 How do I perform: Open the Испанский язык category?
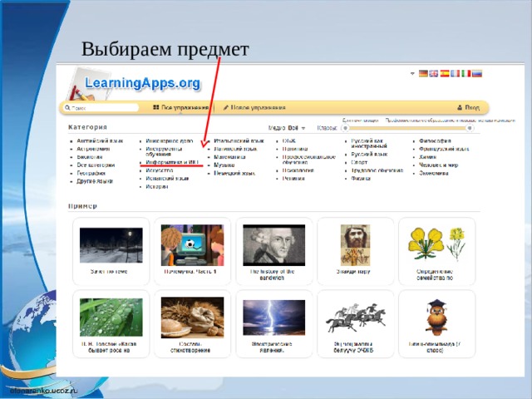tap(167, 179)
